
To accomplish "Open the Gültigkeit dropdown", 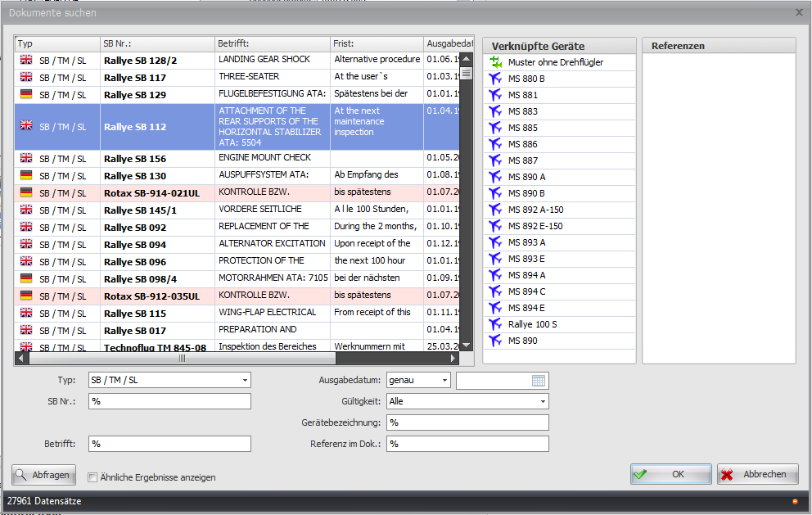I will [x=543, y=402].
